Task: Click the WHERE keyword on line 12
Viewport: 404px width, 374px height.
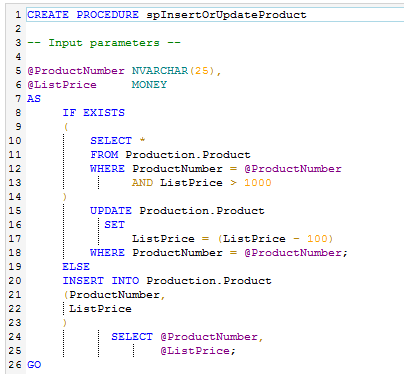Action: pos(107,169)
